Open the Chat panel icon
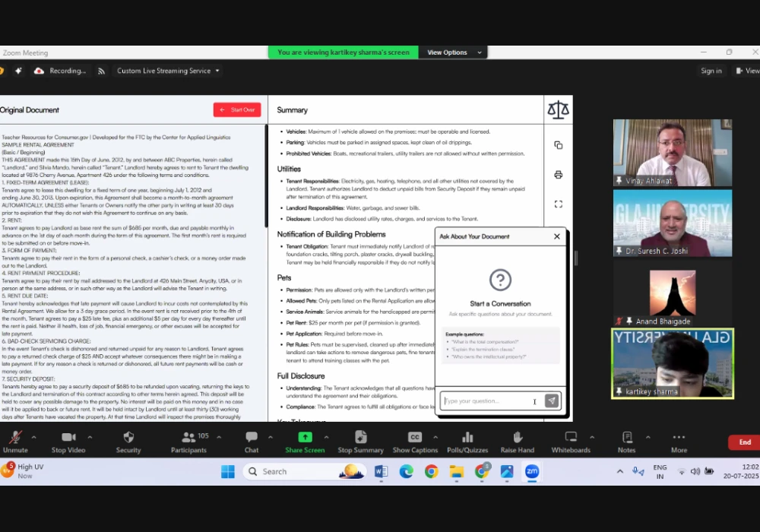 pyautogui.click(x=252, y=438)
